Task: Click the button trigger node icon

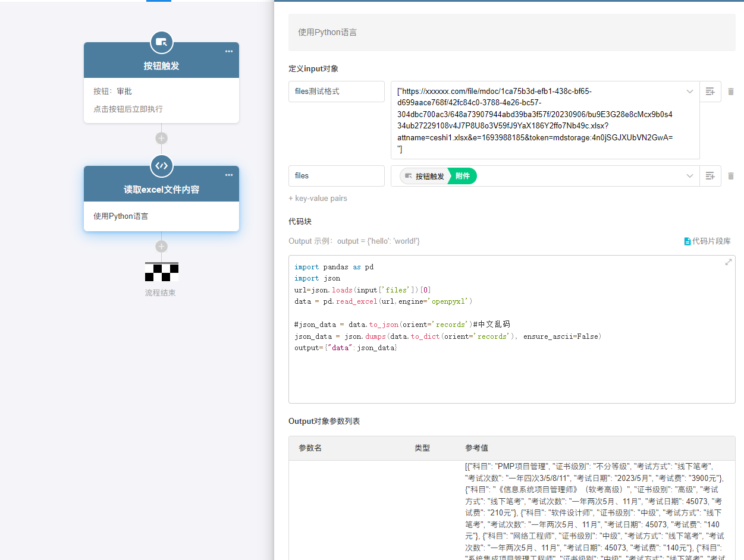Action: [161, 42]
